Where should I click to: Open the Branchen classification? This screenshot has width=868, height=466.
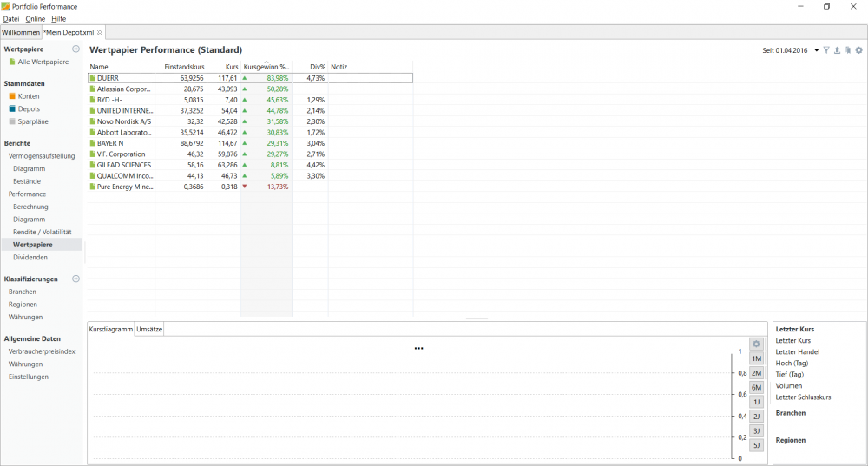pos(23,292)
